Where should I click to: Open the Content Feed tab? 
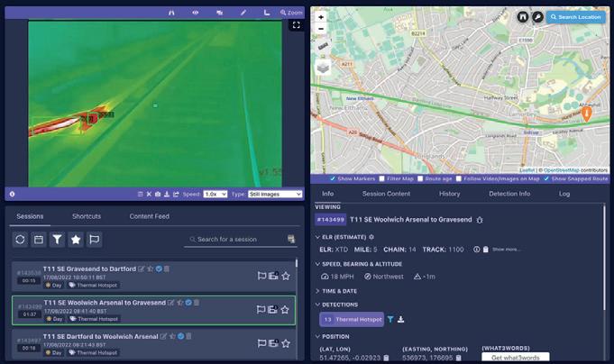pyautogui.click(x=149, y=216)
